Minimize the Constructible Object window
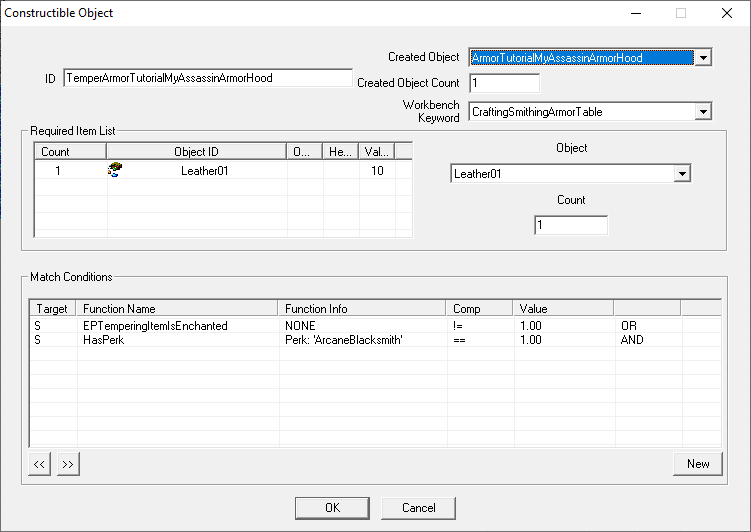The height and width of the screenshot is (532, 751). [636, 13]
